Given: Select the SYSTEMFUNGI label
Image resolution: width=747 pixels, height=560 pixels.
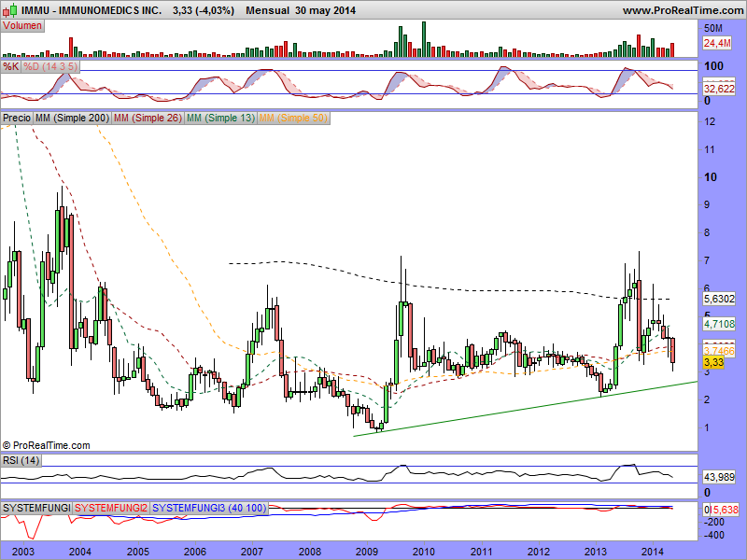Looking at the screenshot, I should 36,508.
